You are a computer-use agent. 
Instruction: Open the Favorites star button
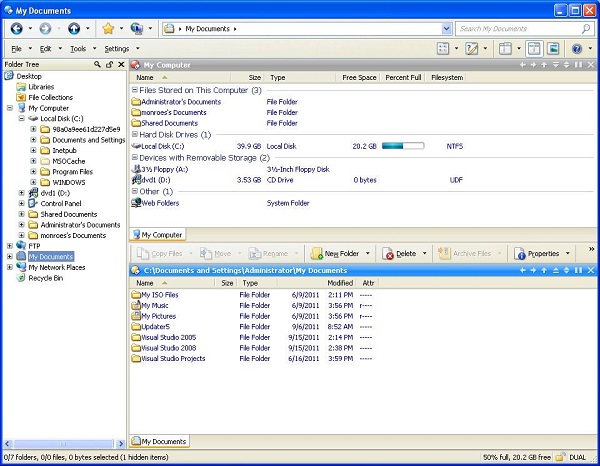tap(106, 28)
